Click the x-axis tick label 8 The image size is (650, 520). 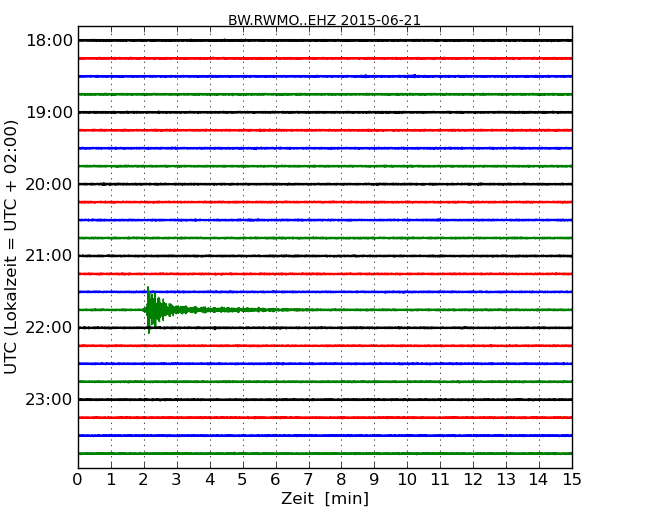click(341, 479)
